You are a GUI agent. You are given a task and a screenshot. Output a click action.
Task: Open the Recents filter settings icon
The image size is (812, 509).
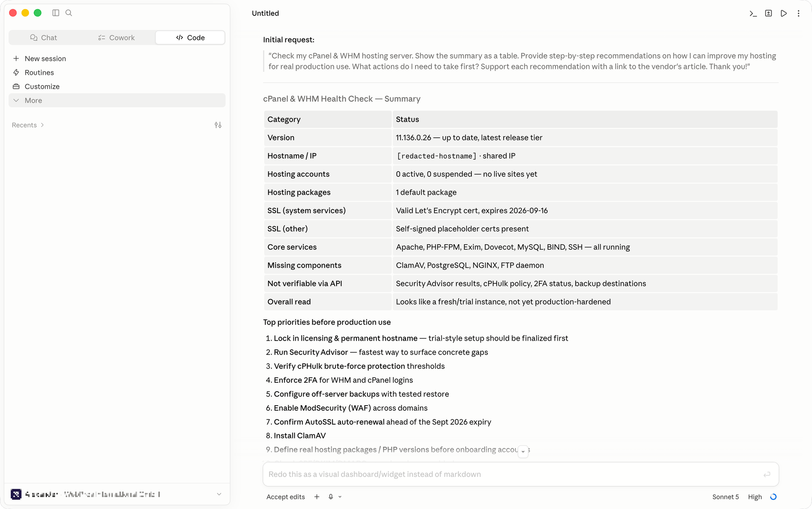point(218,125)
